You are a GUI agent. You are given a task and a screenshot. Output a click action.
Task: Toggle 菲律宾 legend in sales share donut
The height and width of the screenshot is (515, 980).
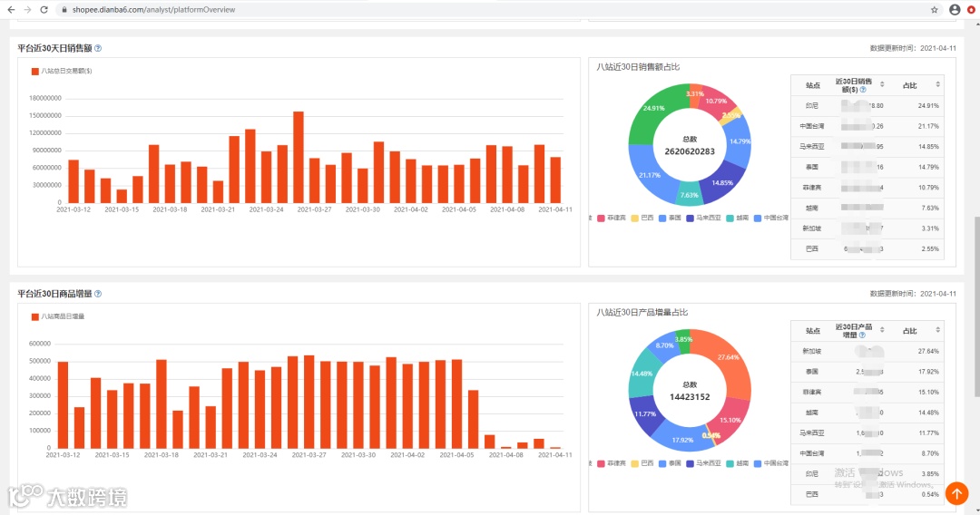[612, 218]
